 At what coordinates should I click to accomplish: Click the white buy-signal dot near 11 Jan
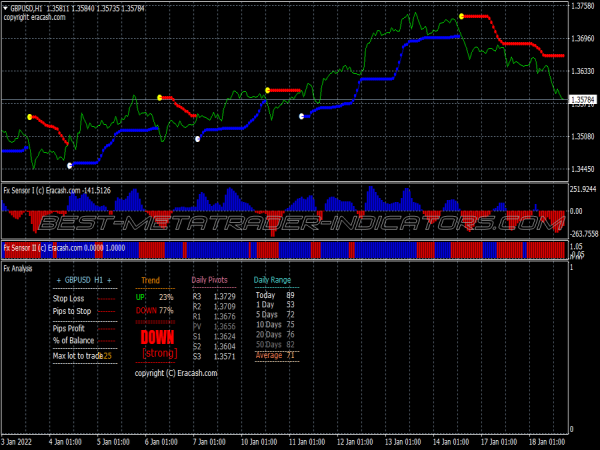(302, 116)
